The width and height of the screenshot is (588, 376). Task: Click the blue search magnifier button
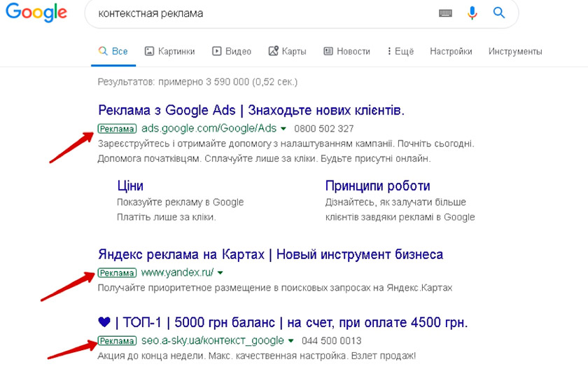498,13
